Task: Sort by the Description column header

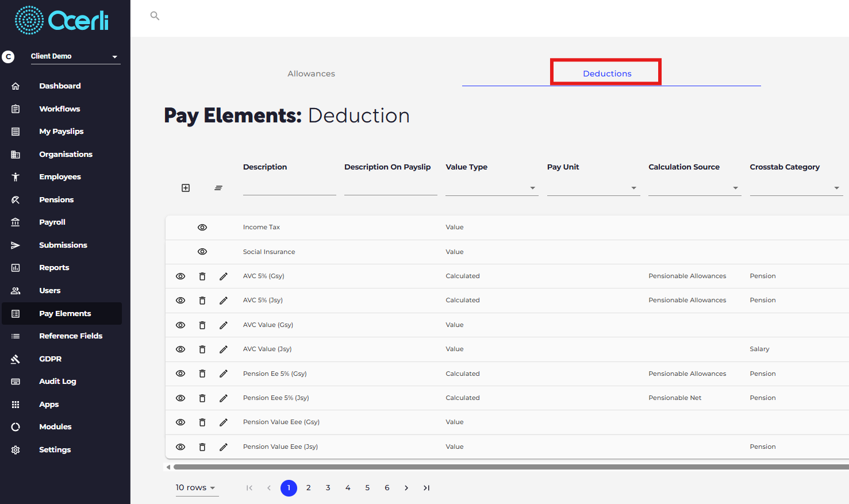Action: [265, 167]
